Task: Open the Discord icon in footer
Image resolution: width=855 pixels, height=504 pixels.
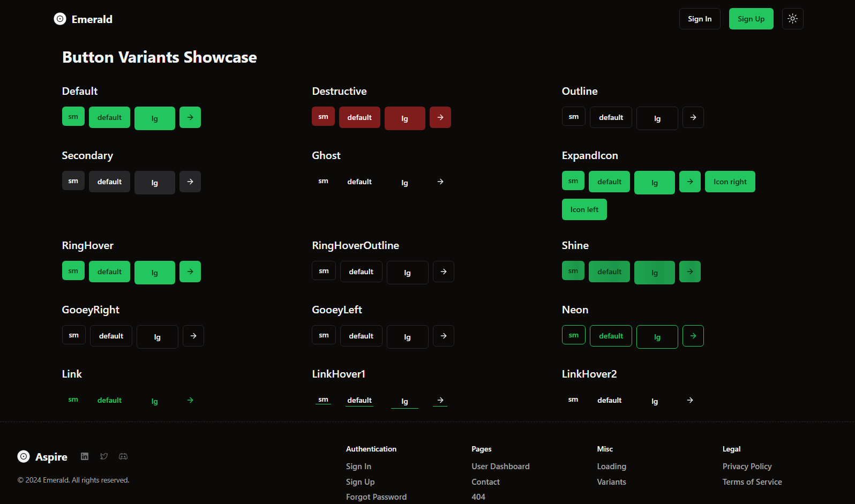Action: point(123,456)
